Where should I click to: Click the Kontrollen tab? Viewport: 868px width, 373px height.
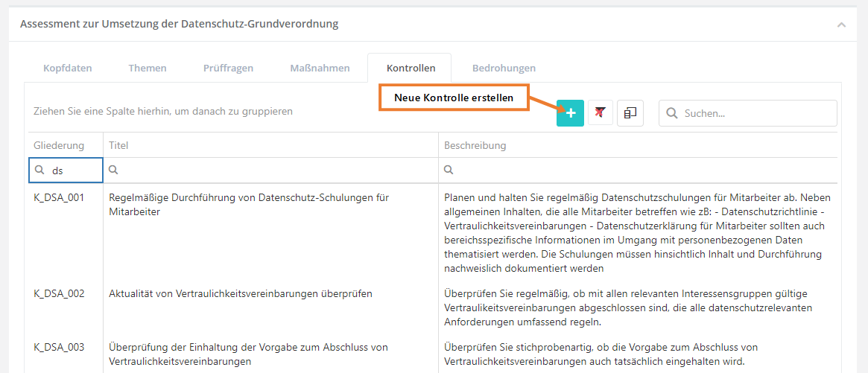coord(411,68)
